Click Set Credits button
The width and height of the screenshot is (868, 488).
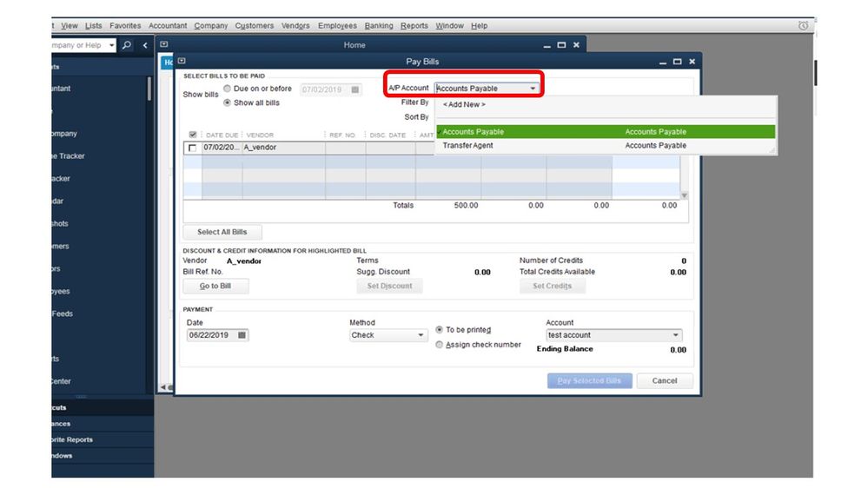click(x=552, y=286)
